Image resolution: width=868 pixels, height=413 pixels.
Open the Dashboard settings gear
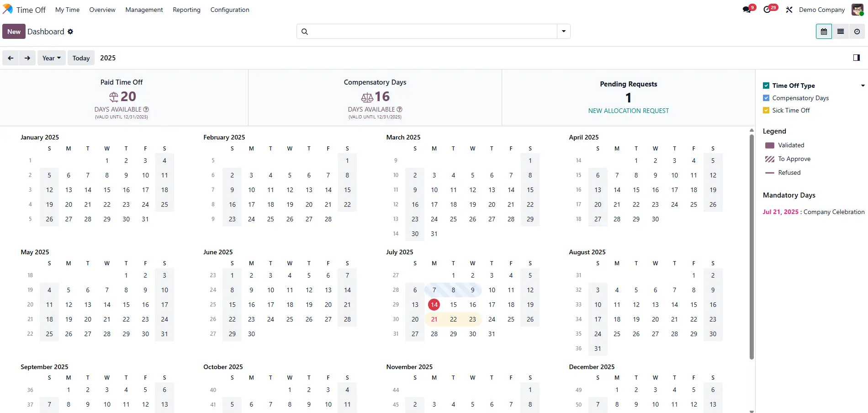coord(70,32)
